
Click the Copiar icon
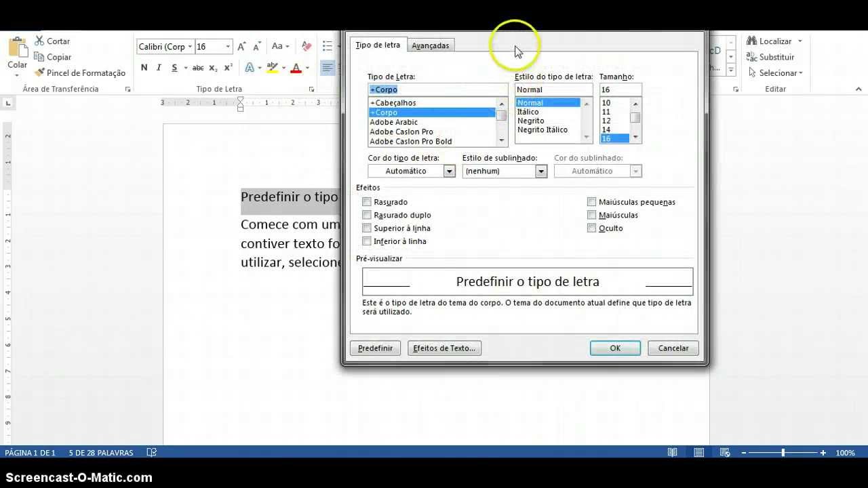pyautogui.click(x=39, y=57)
